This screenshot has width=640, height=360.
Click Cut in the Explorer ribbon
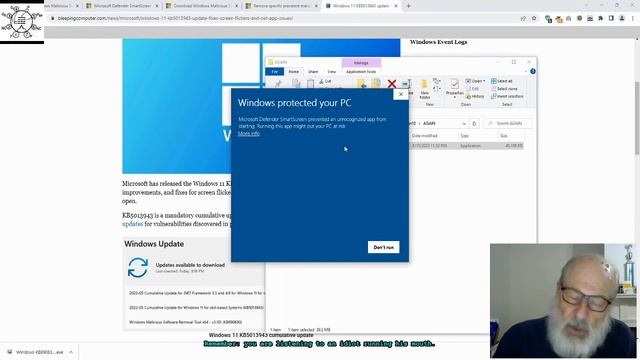(x=325, y=81)
